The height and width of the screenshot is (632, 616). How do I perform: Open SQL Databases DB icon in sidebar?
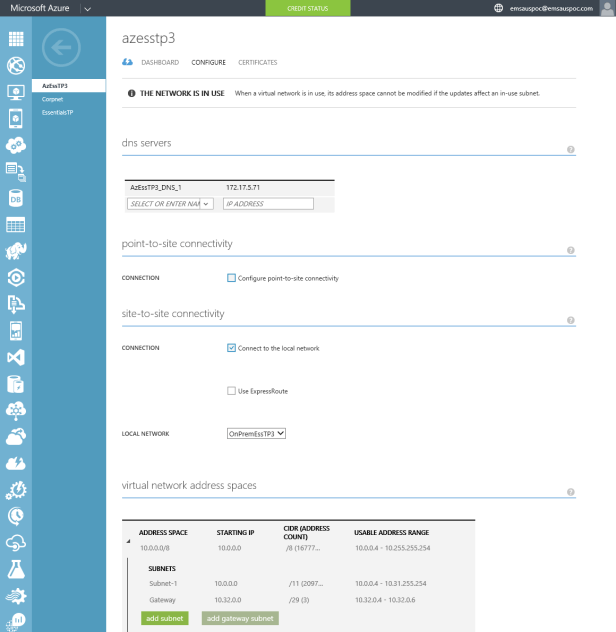coord(16,198)
